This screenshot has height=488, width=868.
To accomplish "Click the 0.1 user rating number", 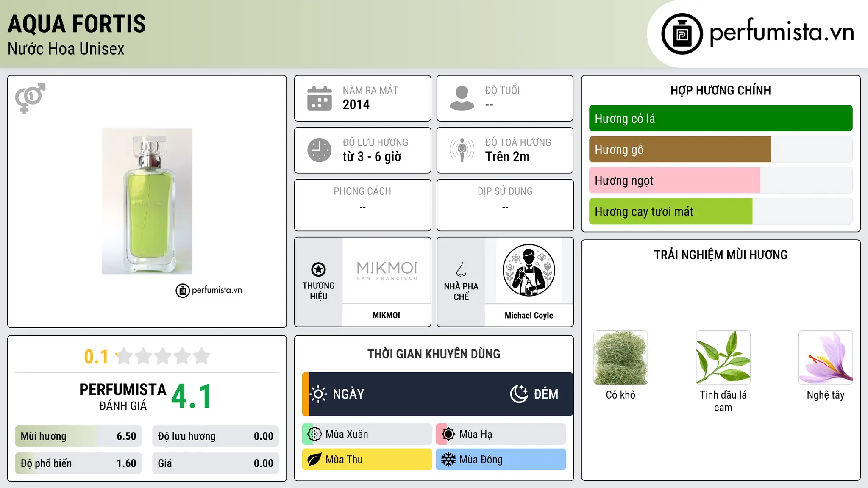I will pos(96,357).
